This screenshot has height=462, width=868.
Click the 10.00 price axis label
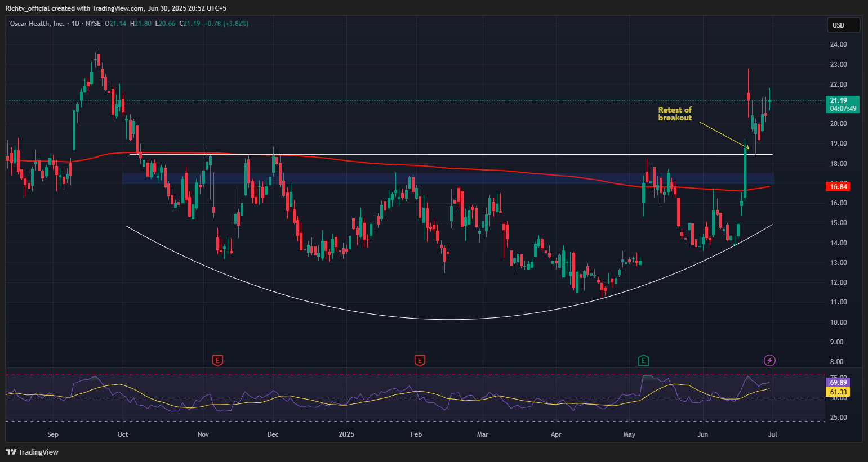[838, 322]
